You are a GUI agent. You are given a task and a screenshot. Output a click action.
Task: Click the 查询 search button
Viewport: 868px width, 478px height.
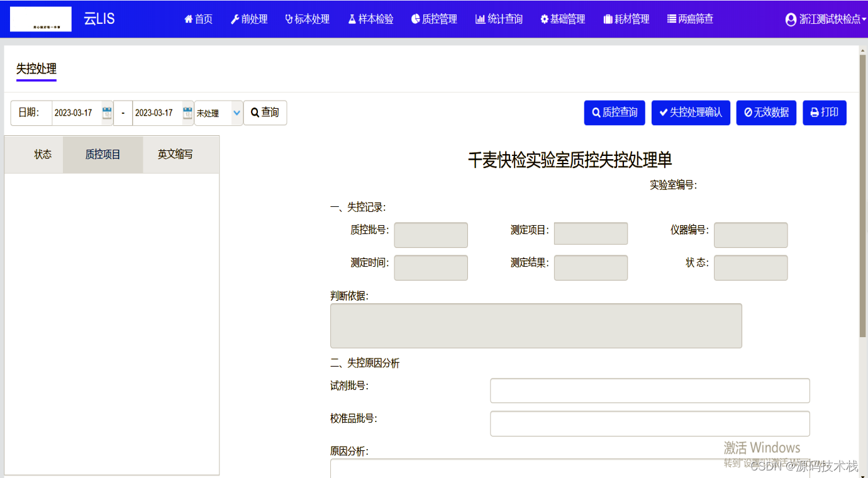265,113
